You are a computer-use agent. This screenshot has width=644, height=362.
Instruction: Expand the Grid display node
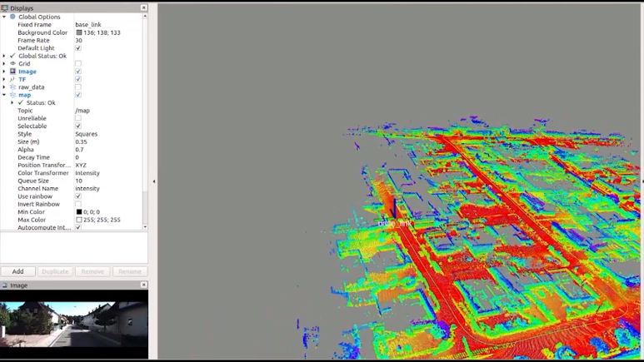pos(4,63)
